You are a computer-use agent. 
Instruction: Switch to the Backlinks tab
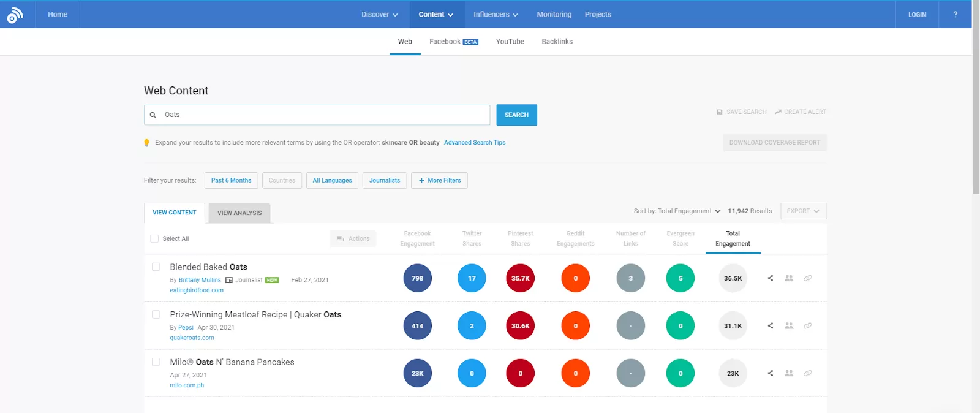click(x=557, y=42)
